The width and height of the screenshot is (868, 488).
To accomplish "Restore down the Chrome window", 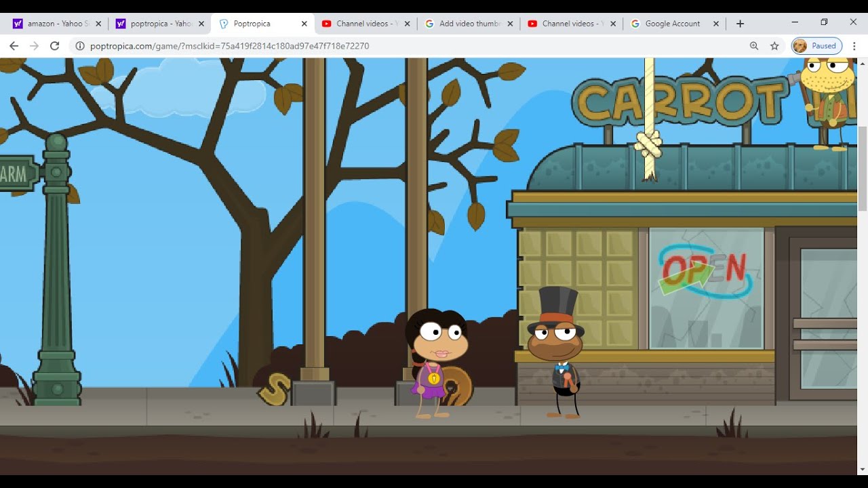I will pos(824,22).
